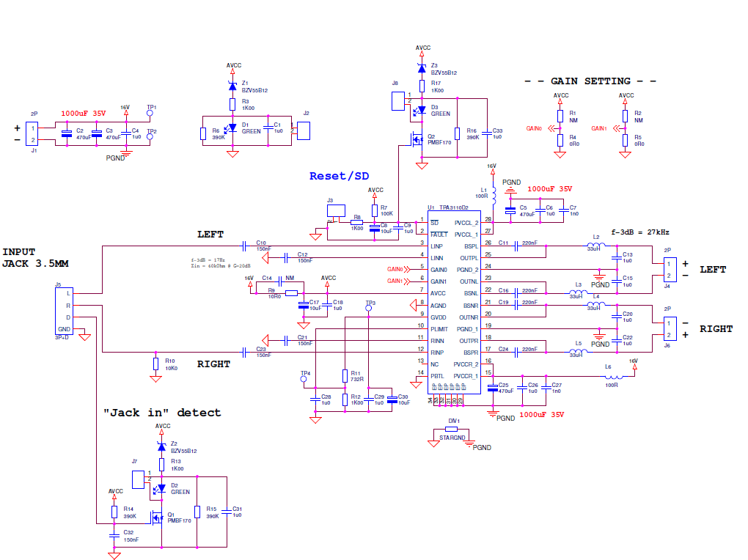
Task: Select the C33 1u0 capacitor symbol
Action: click(487, 133)
